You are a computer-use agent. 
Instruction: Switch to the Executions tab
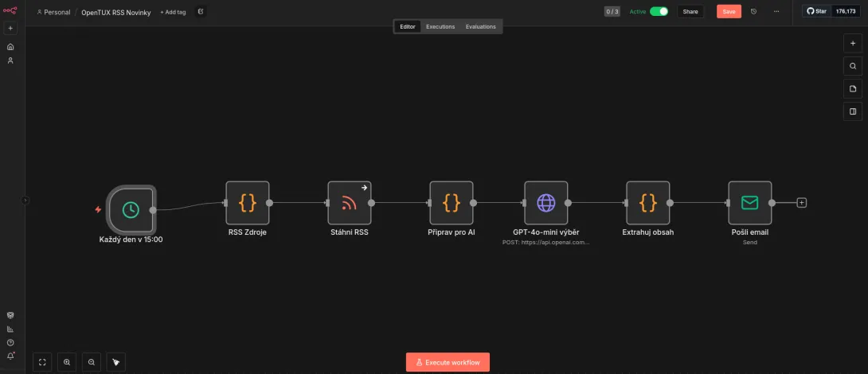(440, 26)
